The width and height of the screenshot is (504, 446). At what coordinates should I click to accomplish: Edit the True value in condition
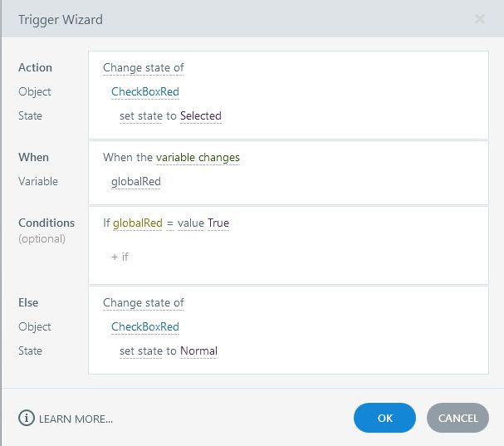point(218,223)
